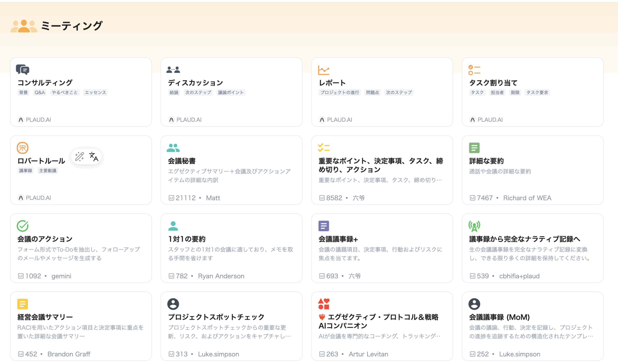Viewport: 618px width, 364px height.
Task: Select the Q&A tag
Action: point(40,92)
